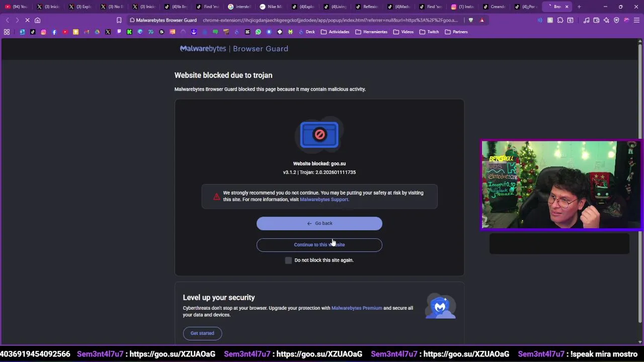
Task: Click the 'Level up your security' heading
Action: [x=219, y=298]
